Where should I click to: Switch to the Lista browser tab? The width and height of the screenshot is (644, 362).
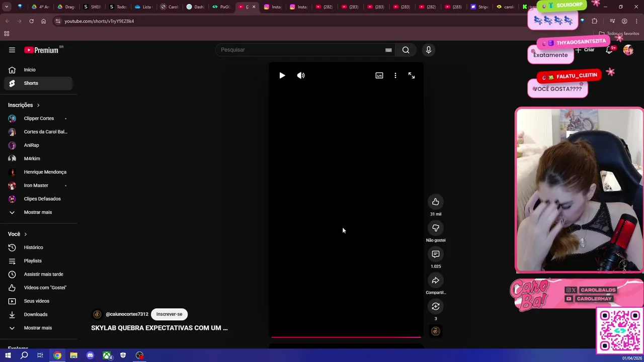coord(144,7)
